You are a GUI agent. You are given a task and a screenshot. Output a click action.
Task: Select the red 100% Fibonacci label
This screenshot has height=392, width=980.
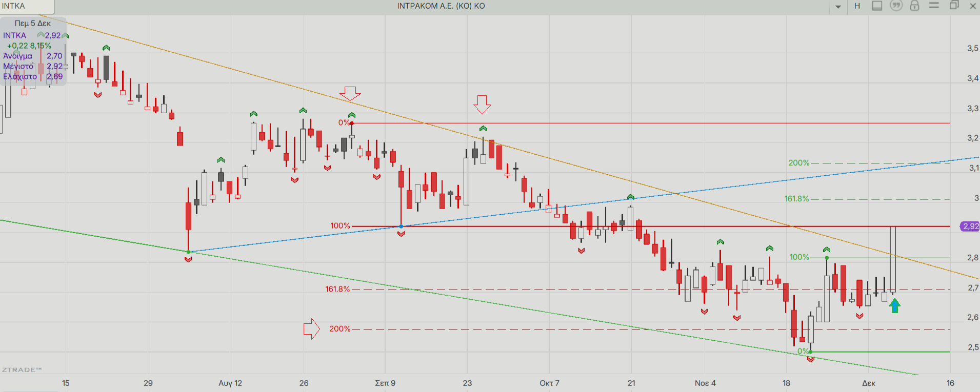pos(340,225)
